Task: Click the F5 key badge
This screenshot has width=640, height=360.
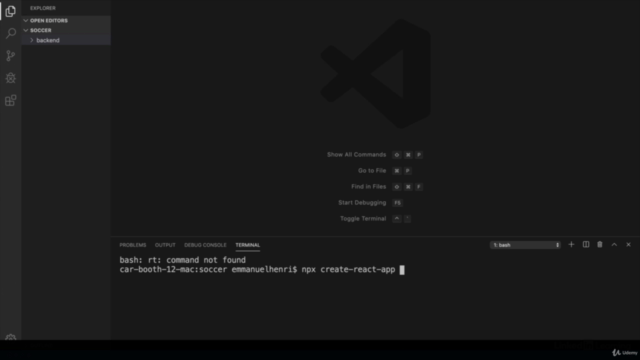Action: [398, 202]
